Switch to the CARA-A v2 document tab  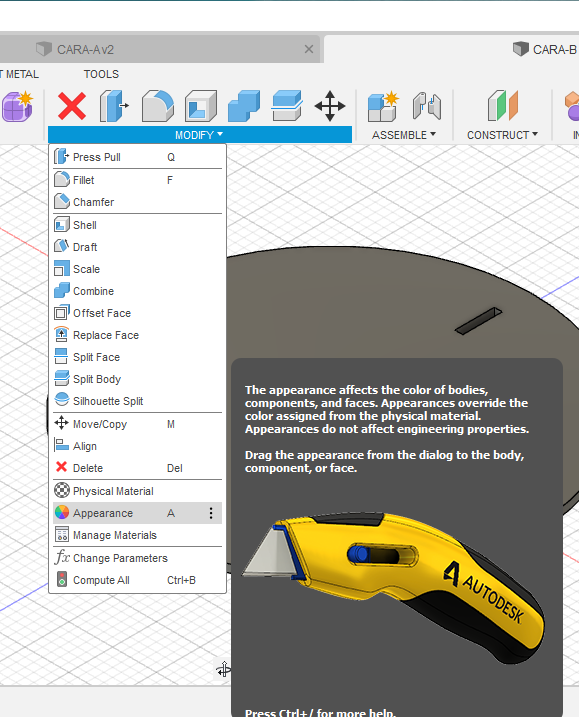tap(160, 49)
